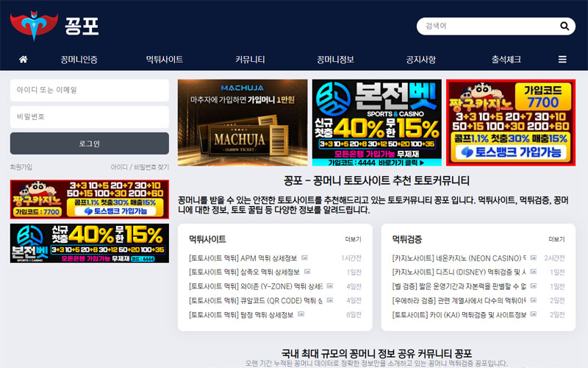Click 더보기 in 먹튀사이트 panel
This screenshot has width=588, height=368.
tap(354, 239)
